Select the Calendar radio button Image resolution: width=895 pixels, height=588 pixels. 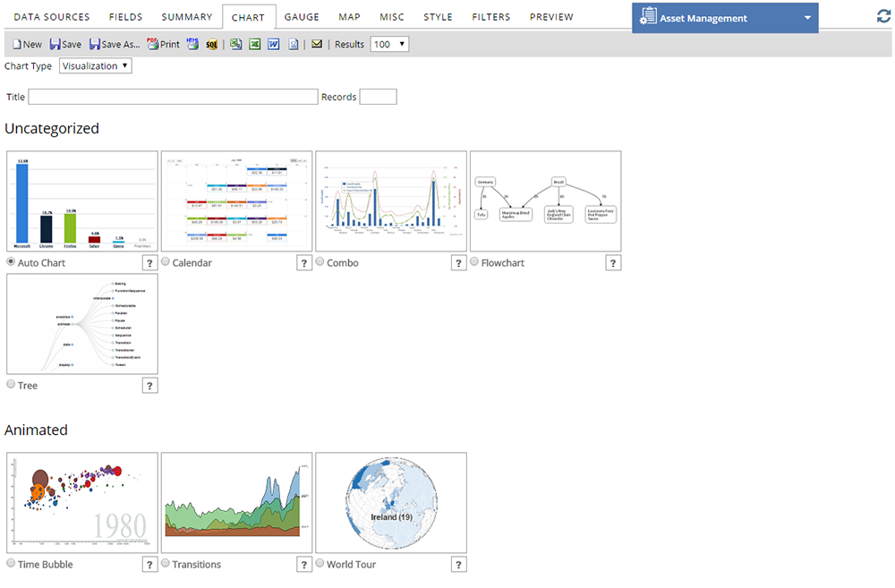coord(166,262)
